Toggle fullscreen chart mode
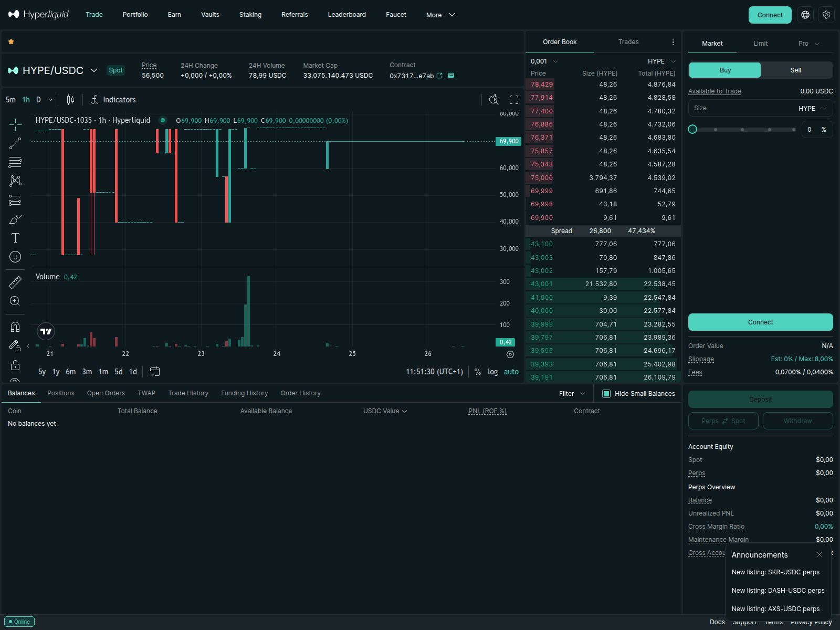840x630 pixels. [514, 100]
